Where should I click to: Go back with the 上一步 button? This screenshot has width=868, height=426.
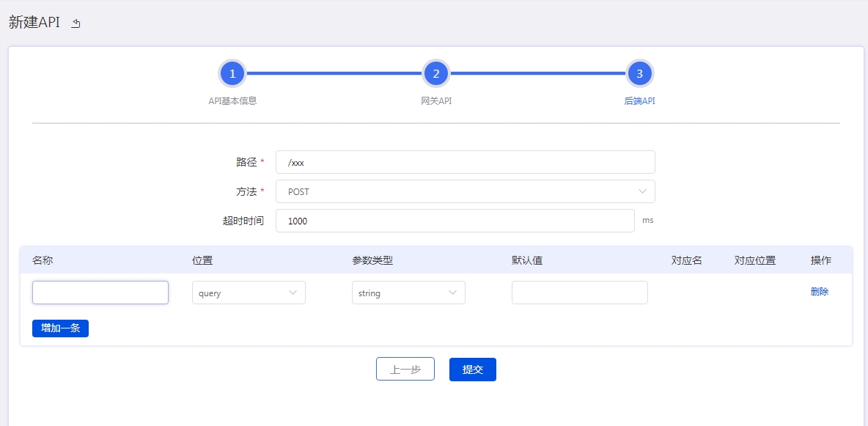pos(405,370)
